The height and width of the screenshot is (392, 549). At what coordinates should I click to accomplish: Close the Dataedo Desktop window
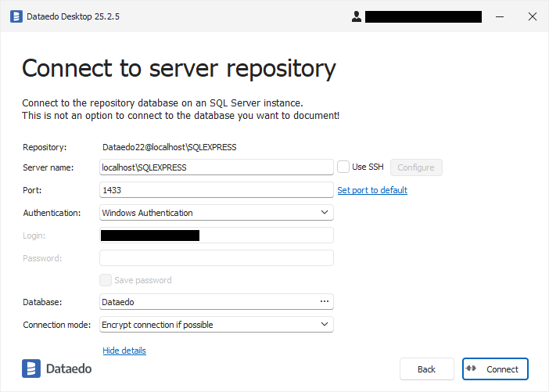pos(533,16)
